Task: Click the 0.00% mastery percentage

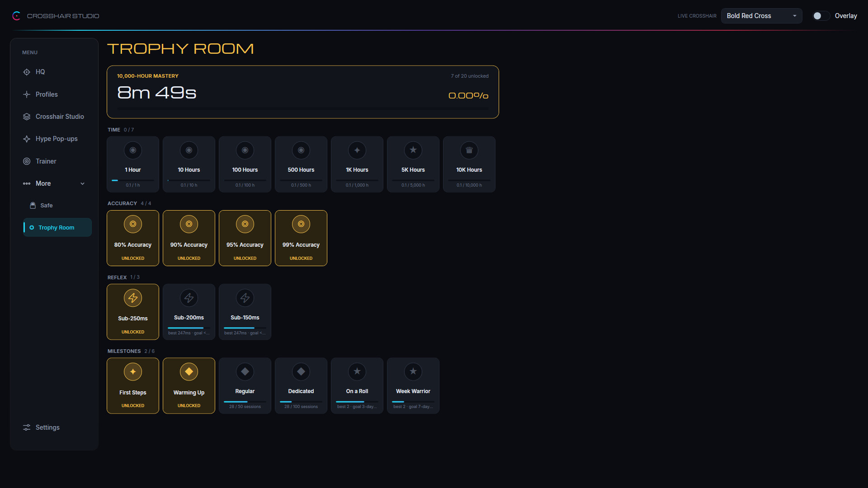Action: (468, 95)
